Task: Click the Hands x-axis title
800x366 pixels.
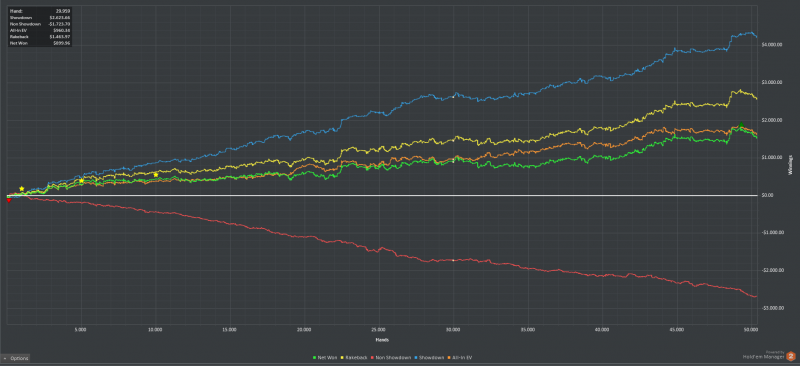Action: point(383,340)
